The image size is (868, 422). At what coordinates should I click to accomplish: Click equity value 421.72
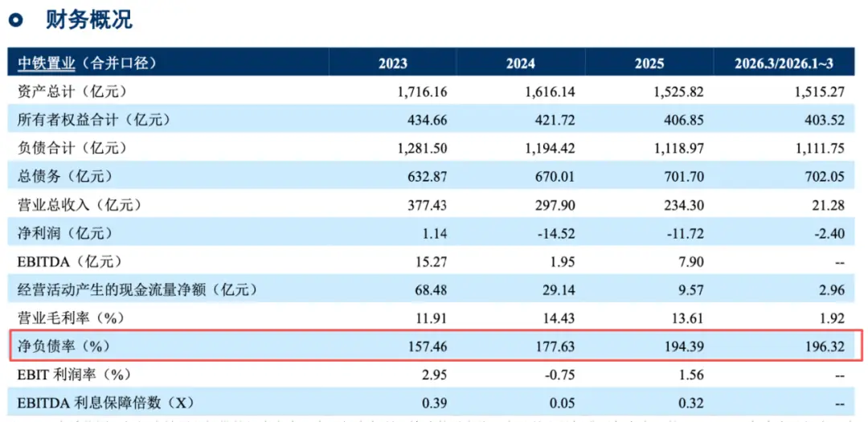pyautogui.click(x=556, y=120)
